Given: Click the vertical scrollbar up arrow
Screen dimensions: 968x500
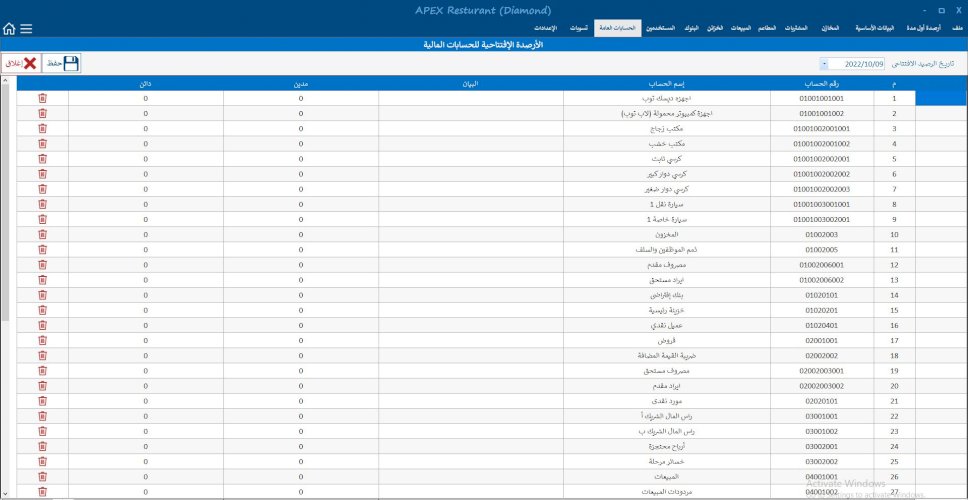Looking at the screenshot, I should point(6,84).
